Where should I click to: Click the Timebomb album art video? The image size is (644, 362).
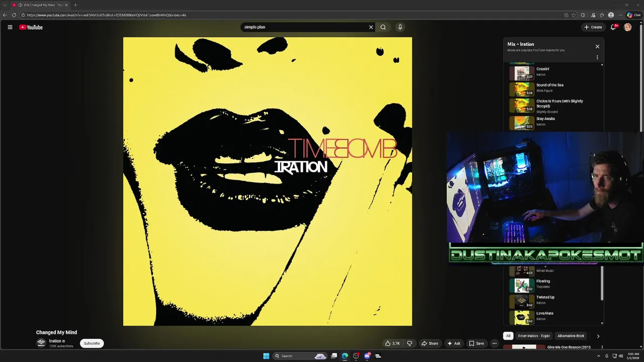268,182
